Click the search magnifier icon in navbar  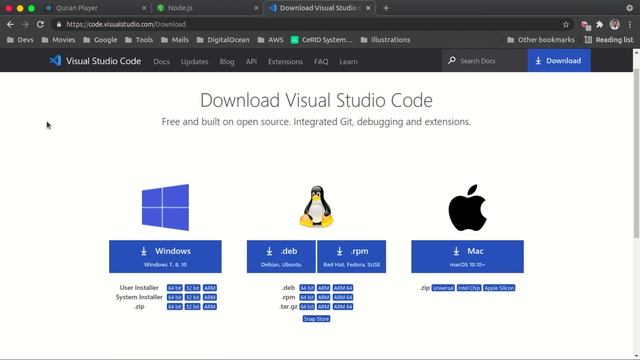[x=451, y=60]
